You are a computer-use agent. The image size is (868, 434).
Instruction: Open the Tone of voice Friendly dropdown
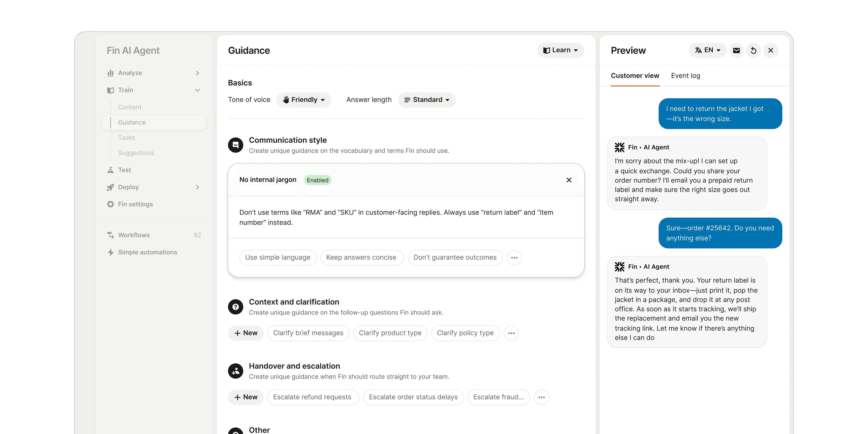[304, 100]
